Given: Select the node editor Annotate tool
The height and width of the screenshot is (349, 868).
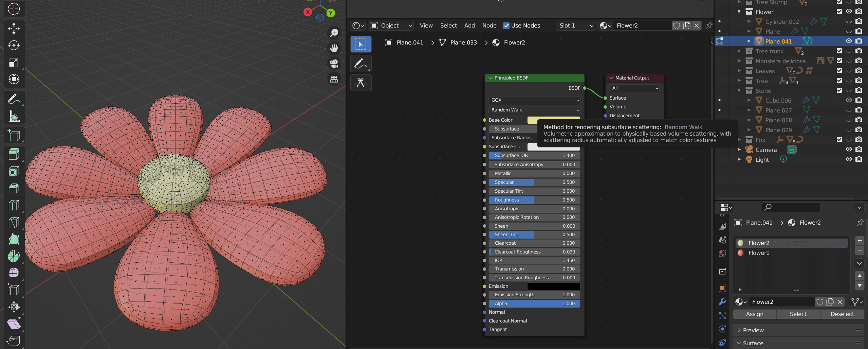Looking at the screenshot, I should pos(361,64).
